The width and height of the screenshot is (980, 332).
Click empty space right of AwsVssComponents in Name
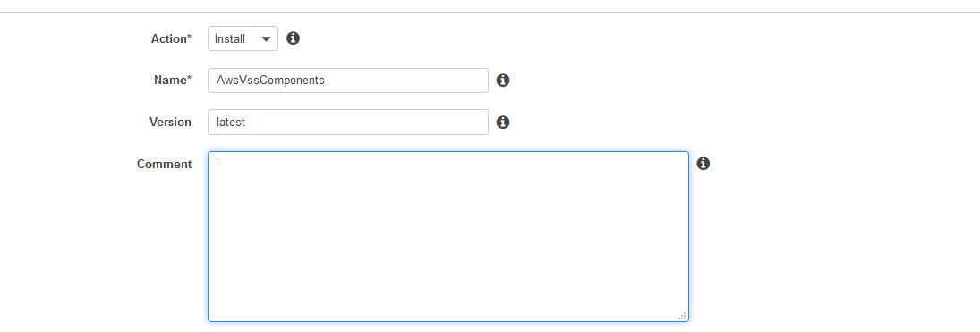click(406, 81)
